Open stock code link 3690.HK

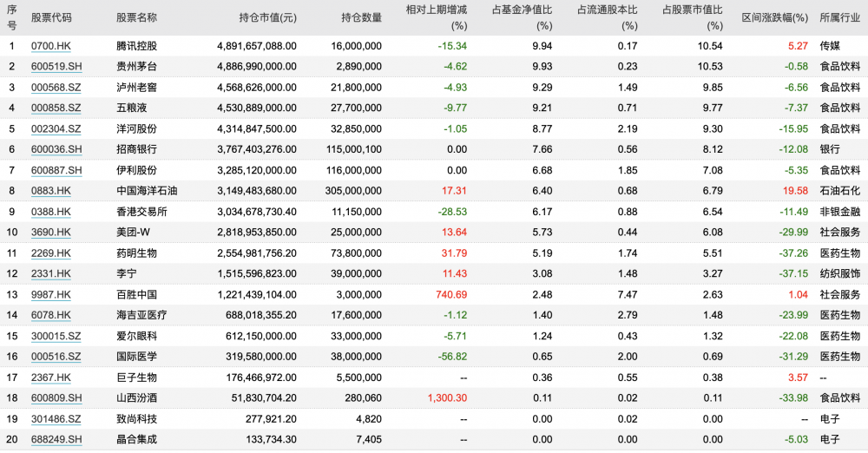(x=51, y=233)
